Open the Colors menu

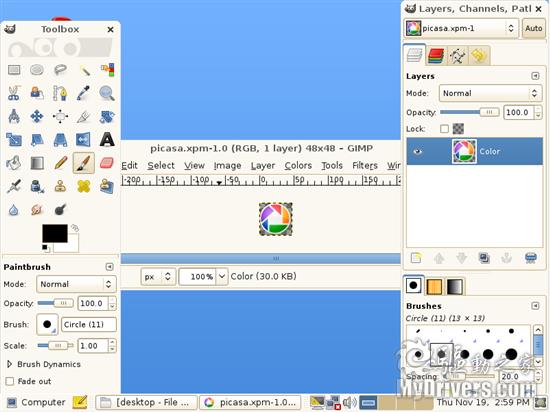point(298,165)
